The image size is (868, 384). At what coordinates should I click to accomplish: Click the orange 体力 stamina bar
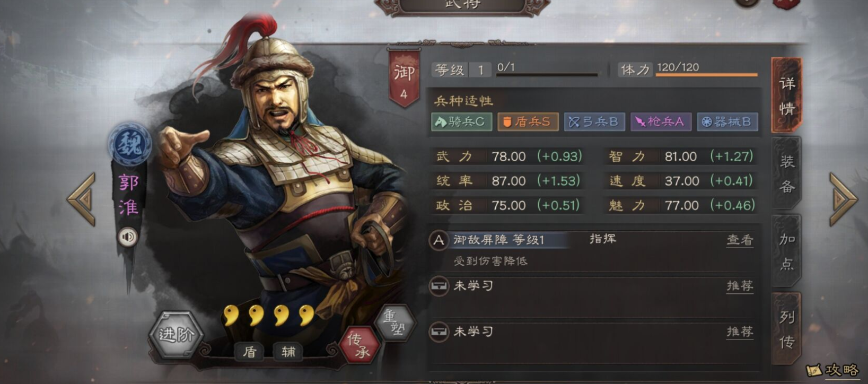pyautogui.click(x=706, y=75)
